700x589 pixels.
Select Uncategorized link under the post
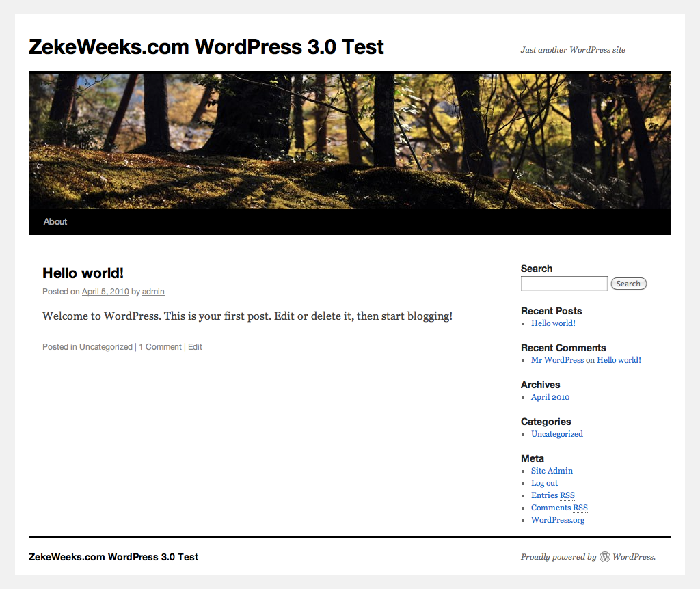[106, 347]
